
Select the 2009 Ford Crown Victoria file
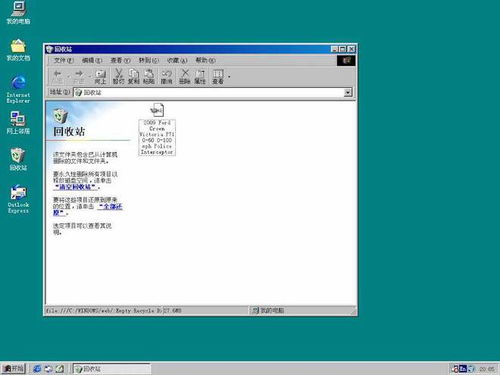(x=157, y=129)
